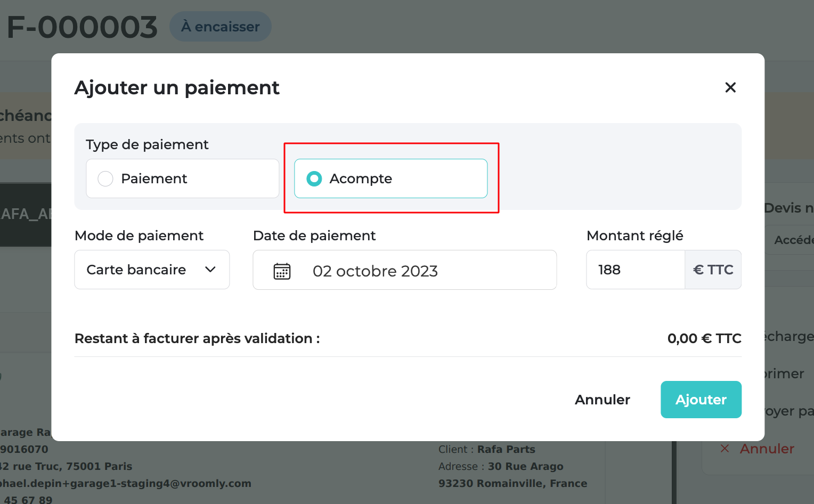Open the Mode de paiement dropdown
The height and width of the screenshot is (504, 814).
coord(152,270)
